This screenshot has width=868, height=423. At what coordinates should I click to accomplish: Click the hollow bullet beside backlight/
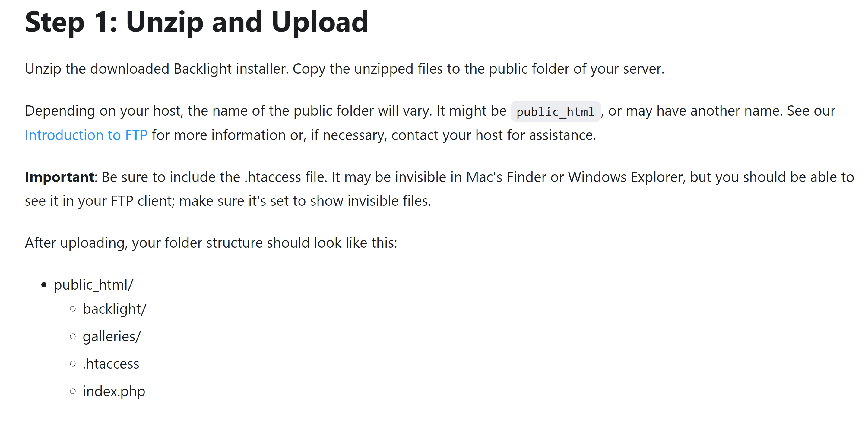(x=73, y=309)
